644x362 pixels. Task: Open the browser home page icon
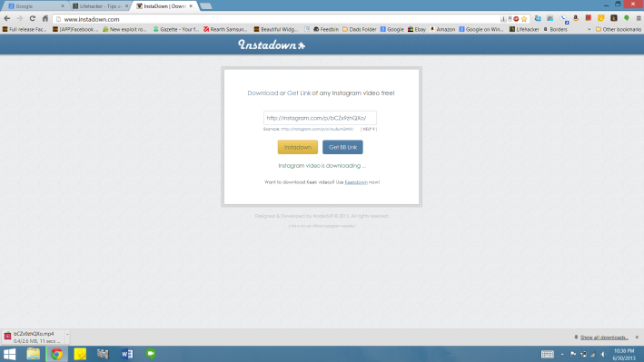pyautogui.click(x=45, y=18)
